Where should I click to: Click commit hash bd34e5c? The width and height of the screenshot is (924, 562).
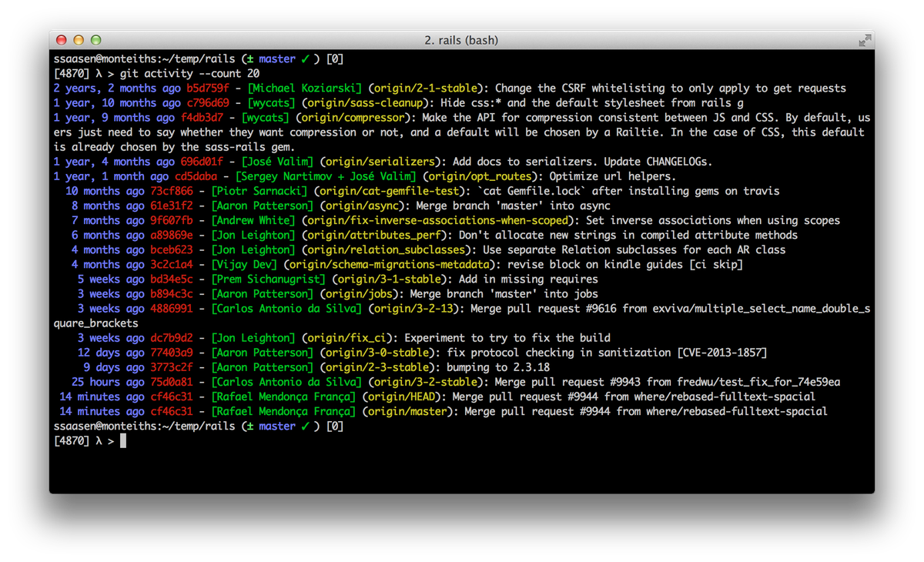click(172, 279)
